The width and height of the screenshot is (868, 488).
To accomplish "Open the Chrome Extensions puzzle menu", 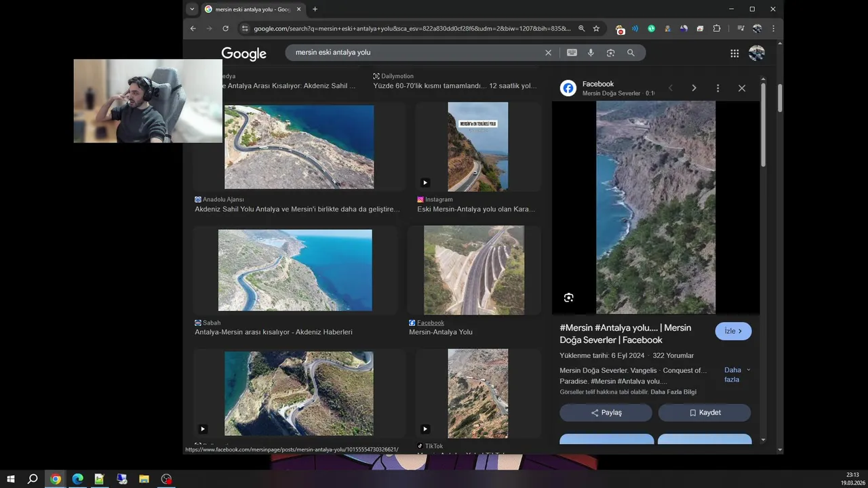I will pyautogui.click(x=717, y=28).
